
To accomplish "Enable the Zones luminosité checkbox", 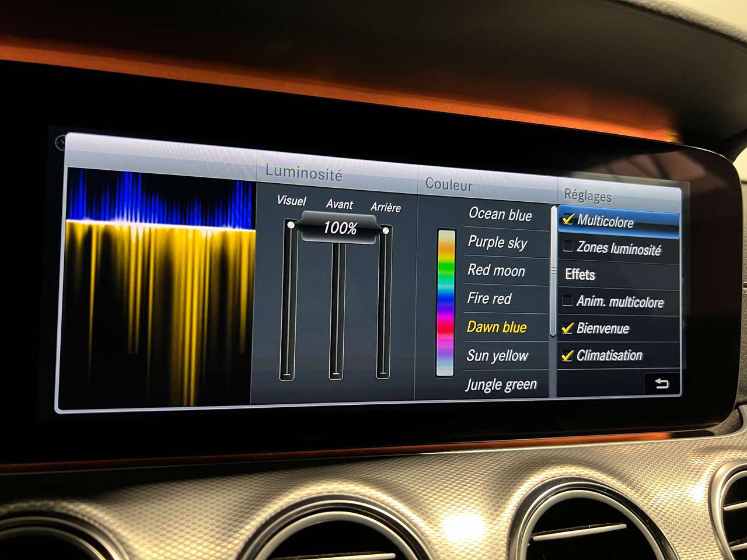I will (x=567, y=247).
